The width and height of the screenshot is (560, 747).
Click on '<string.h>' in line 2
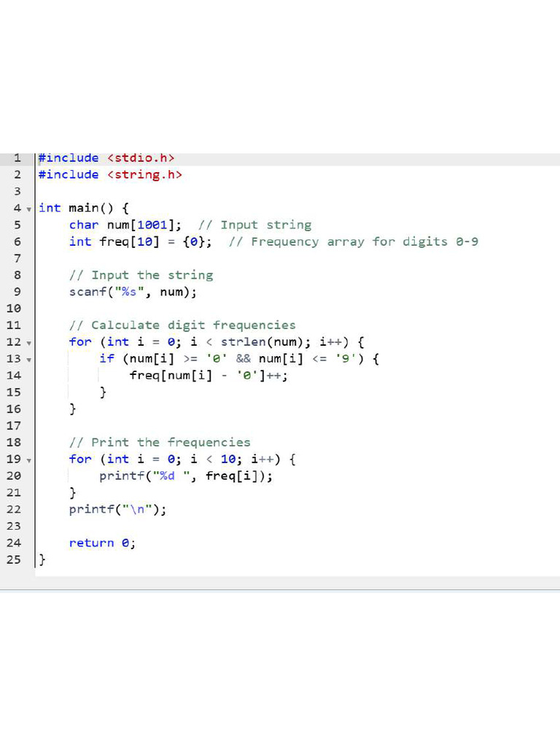pos(145,175)
